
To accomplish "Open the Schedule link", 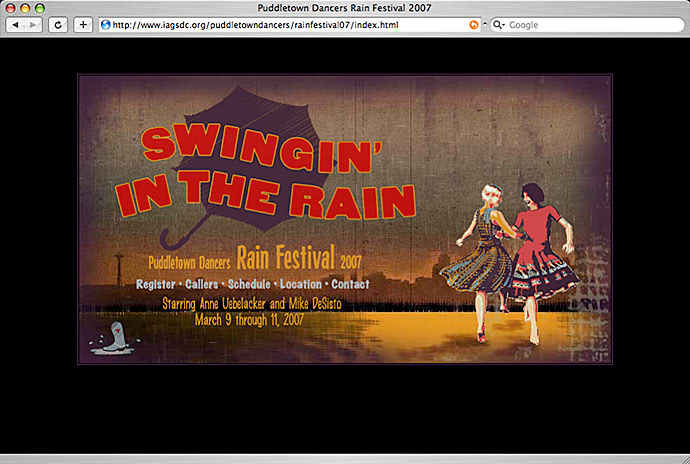I will (x=249, y=284).
